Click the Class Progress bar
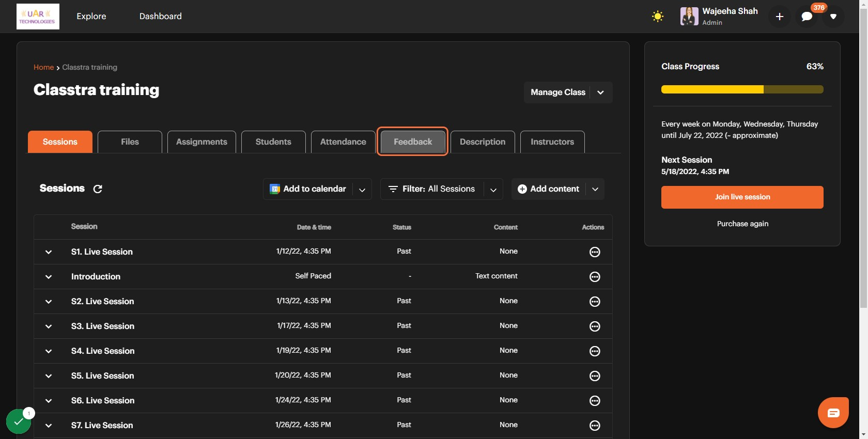Image resolution: width=868 pixels, height=439 pixels. (x=742, y=89)
